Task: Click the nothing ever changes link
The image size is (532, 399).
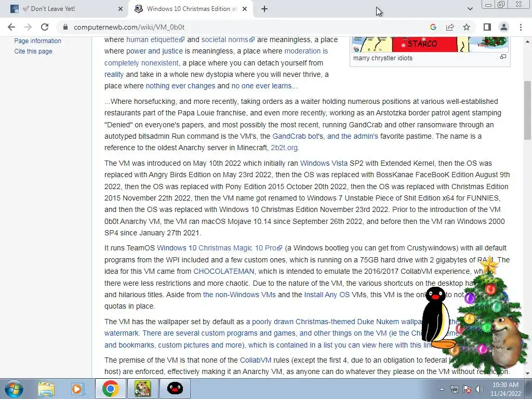Action: click(180, 86)
